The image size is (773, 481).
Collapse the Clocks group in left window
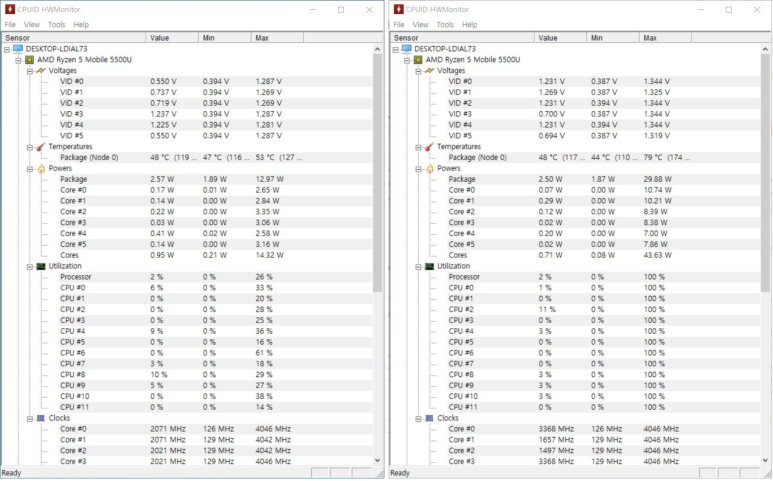pos(30,418)
